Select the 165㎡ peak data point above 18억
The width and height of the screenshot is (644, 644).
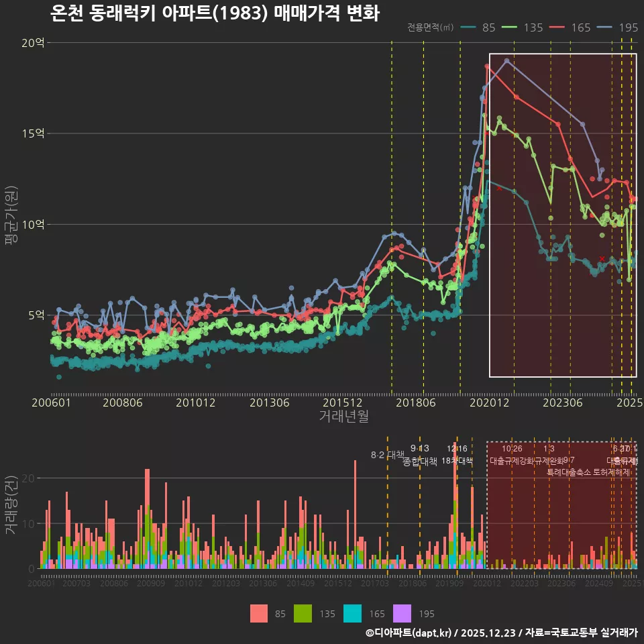coord(488,66)
